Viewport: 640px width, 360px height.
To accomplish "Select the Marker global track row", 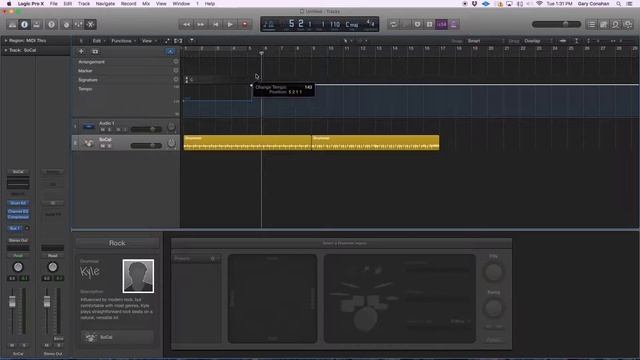I will click(126, 71).
